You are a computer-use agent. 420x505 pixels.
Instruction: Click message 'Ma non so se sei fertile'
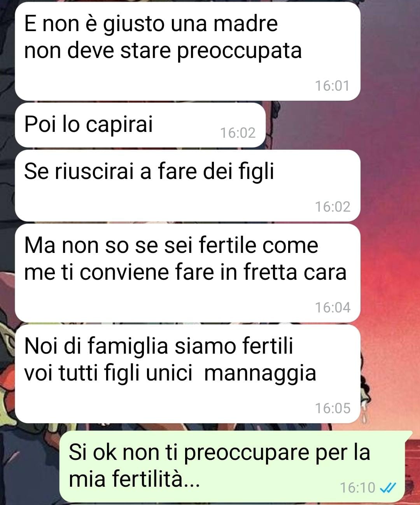click(x=187, y=273)
